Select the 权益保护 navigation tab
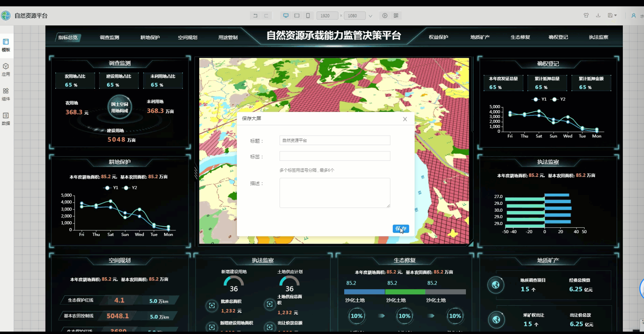Screen dimensions: 644x334 tap(438, 37)
